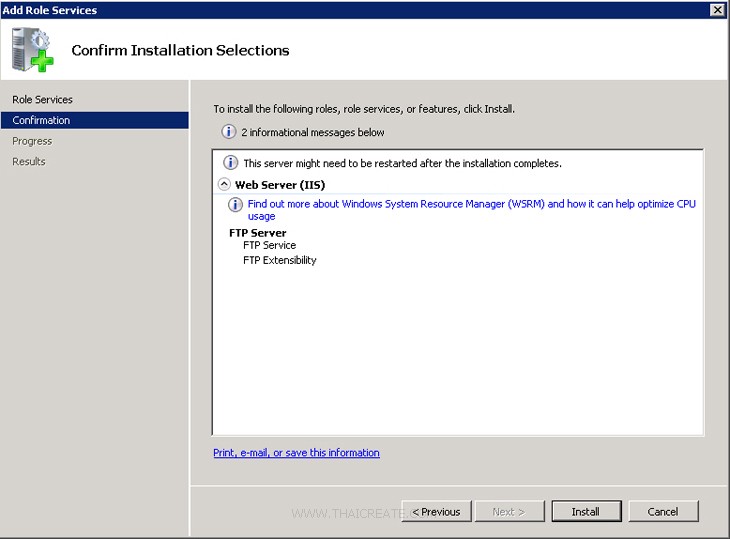Open Print, e-mail, or save this information link

click(296, 452)
